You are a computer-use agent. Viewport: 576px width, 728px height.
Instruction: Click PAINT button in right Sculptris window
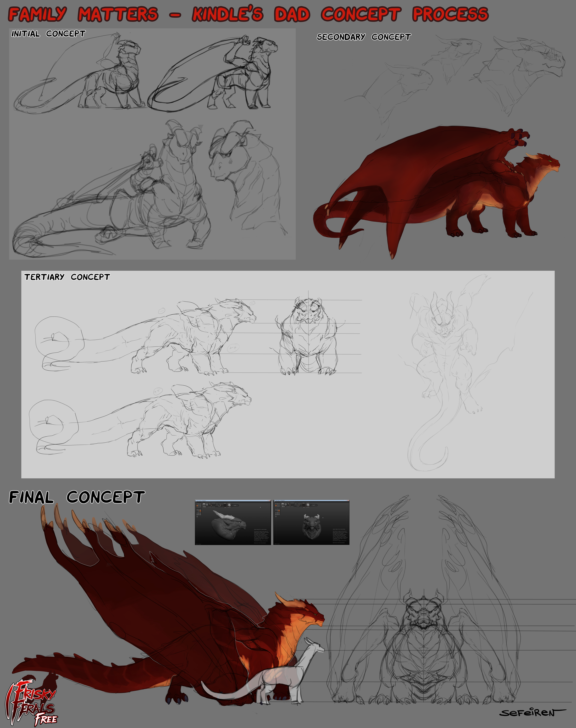(x=314, y=505)
